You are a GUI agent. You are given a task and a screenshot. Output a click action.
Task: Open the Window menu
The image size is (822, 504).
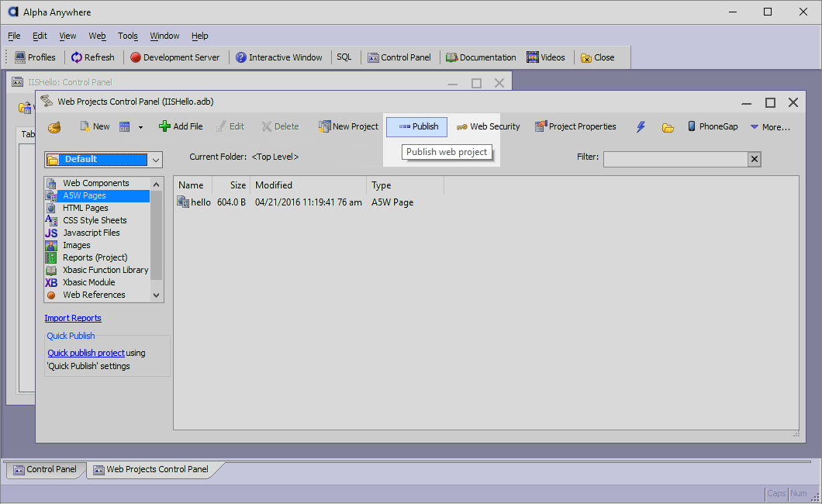click(164, 36)
